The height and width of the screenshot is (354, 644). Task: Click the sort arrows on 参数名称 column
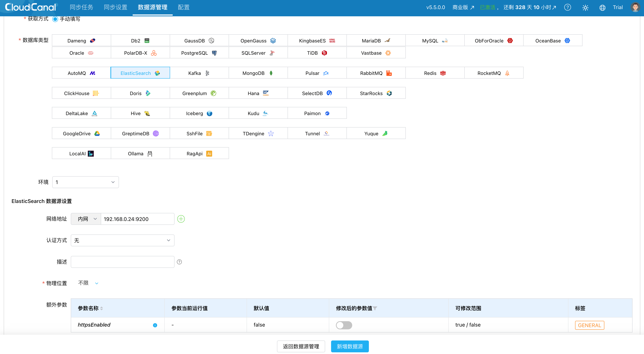[102, 308]
